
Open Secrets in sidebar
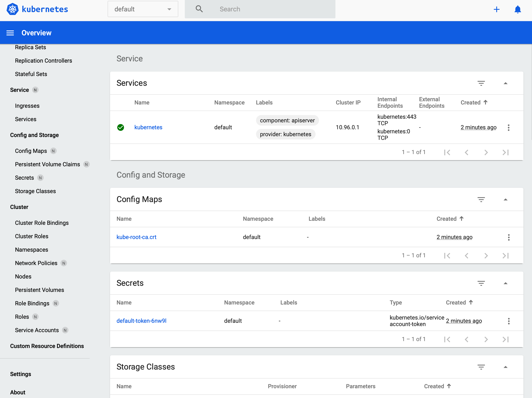point(24,178)
